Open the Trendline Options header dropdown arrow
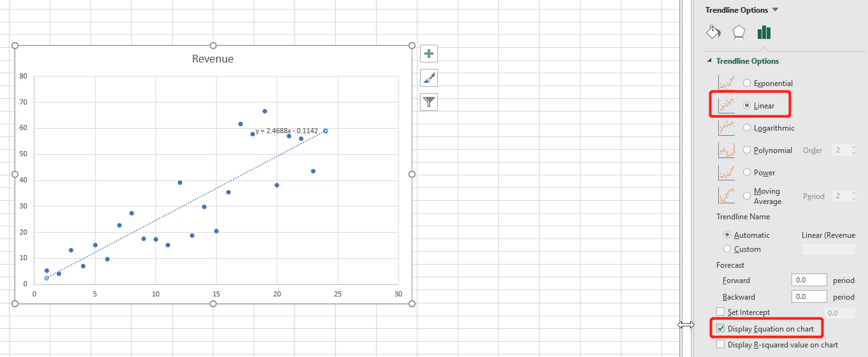 point(775,10)
